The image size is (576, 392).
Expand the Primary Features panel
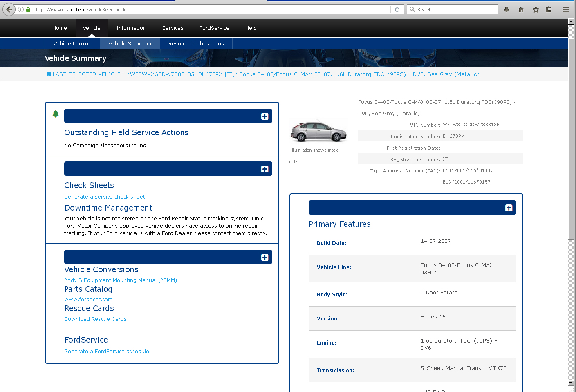[x=509, y=208]
